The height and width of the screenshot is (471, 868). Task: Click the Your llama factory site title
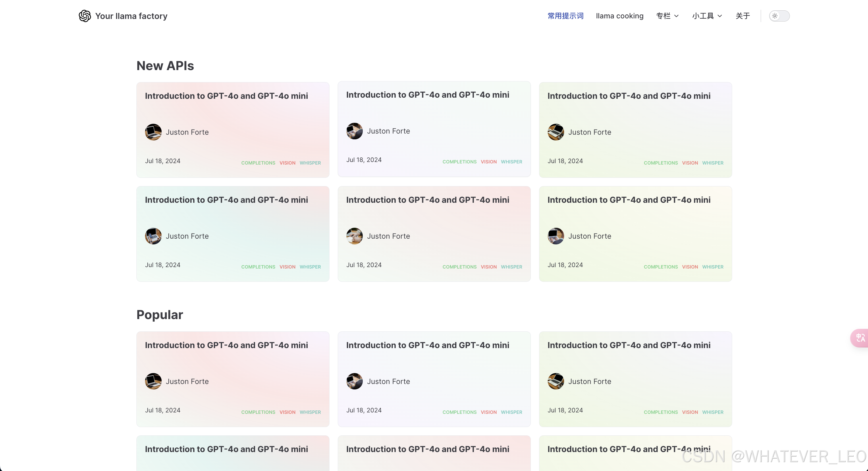click(131, 16)
